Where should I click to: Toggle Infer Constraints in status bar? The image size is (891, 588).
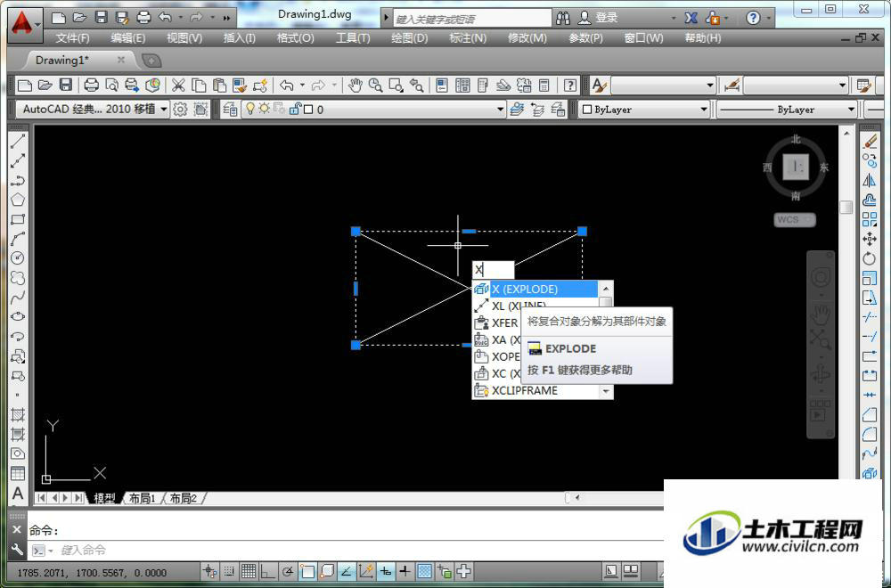point(209,572)
